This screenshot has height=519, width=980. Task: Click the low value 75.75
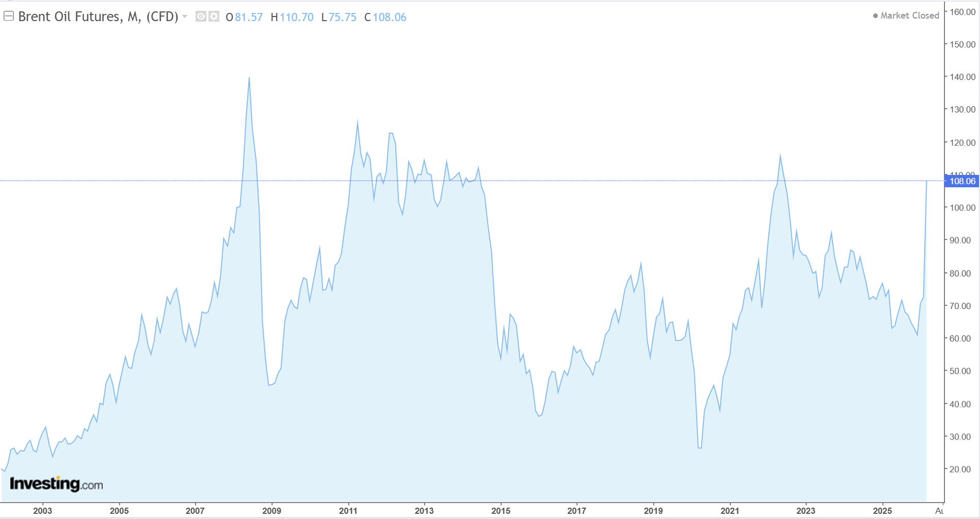point(343,17)
